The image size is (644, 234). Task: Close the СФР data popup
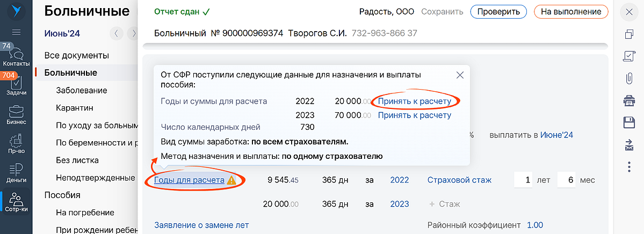[x=460, y=75]
